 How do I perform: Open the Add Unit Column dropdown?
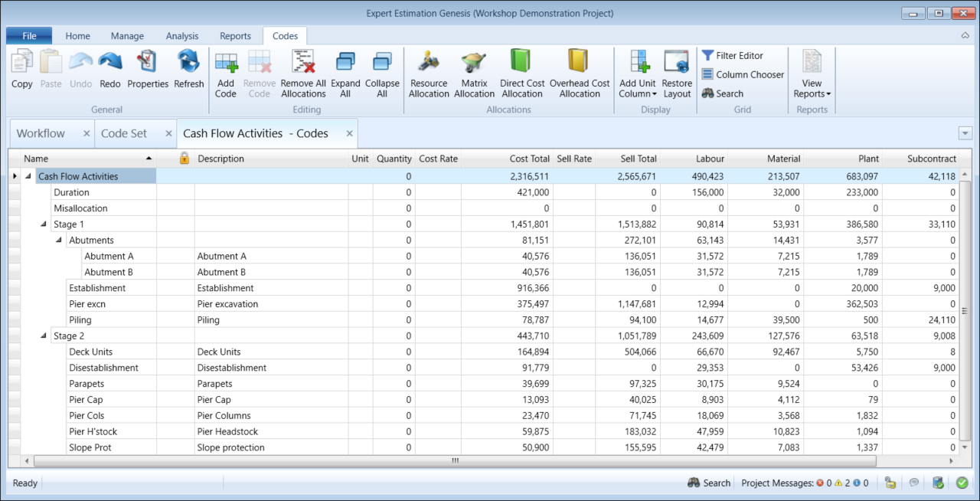(638, 75)
